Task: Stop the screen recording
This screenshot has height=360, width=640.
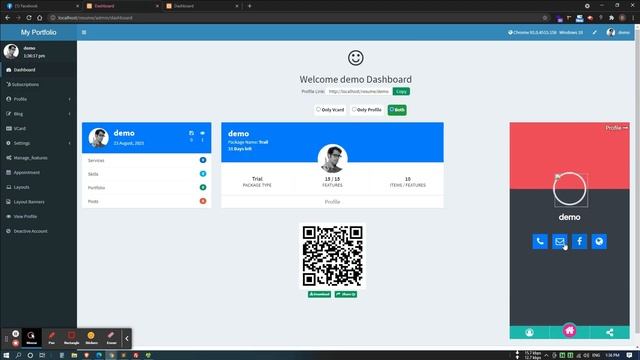Action: (16, 343)
